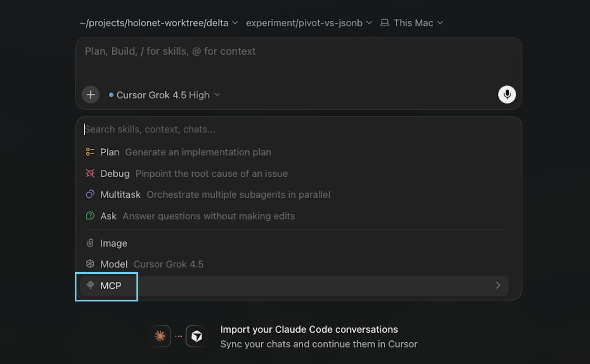Click the blue dot beside Cursor Grok 4.5
This screenshot has height=364, width=590.
coord(111,95)
